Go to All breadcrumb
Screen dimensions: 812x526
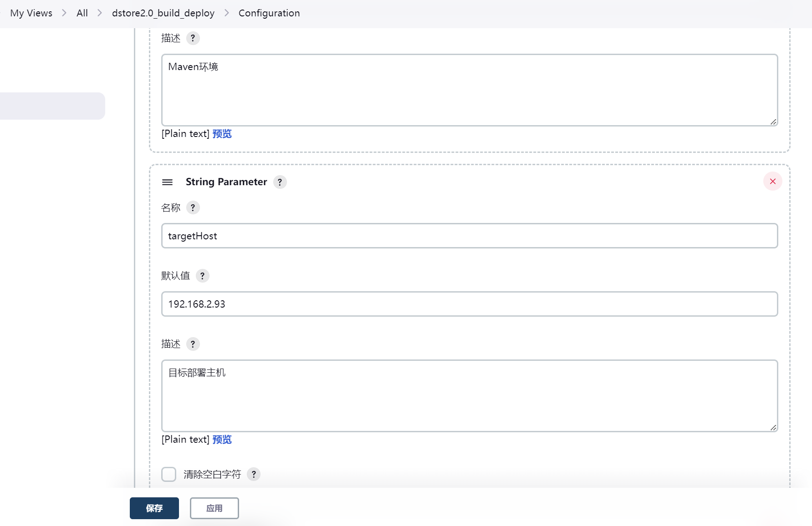[82, 13]
